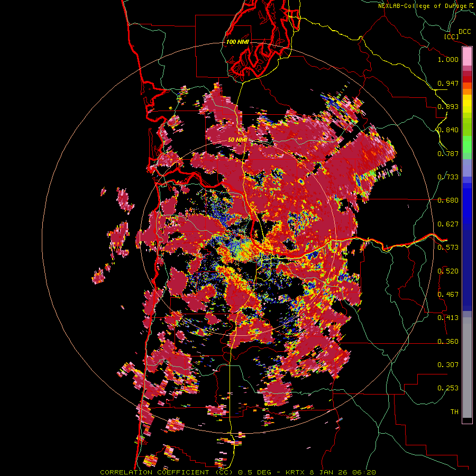Click the TH label on the legend
The height and width of the screenshot is (476, 476).
click(x=454, y=412)
